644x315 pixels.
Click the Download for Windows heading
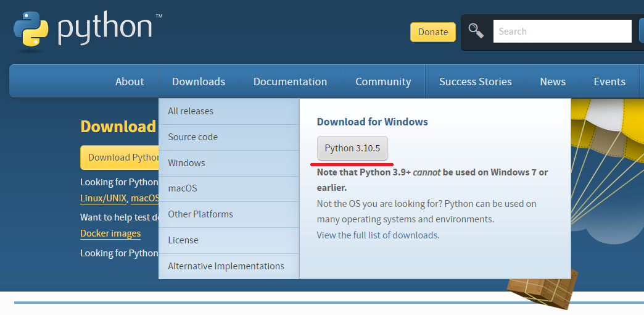(372, 122)
